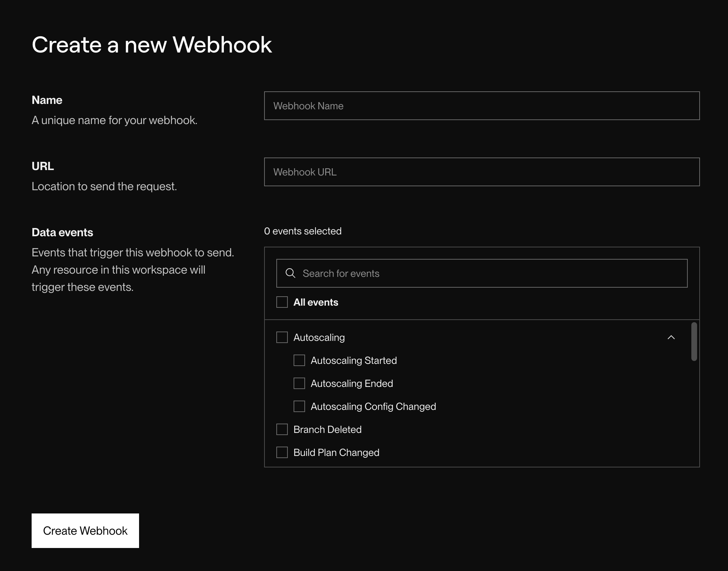The width and height of the screenshot is (728, 571).
Task: Collapse the Autoscaling event group
Action: point(671,337)
